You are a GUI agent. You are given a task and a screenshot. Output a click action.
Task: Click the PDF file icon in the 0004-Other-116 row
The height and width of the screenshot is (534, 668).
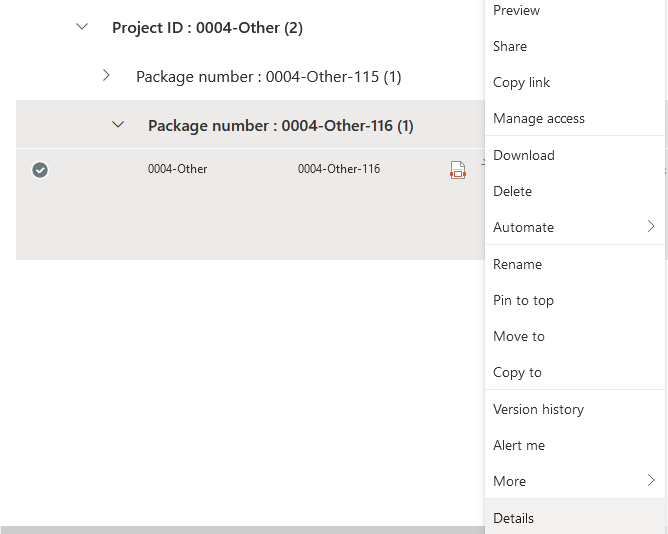click(458, 170)
